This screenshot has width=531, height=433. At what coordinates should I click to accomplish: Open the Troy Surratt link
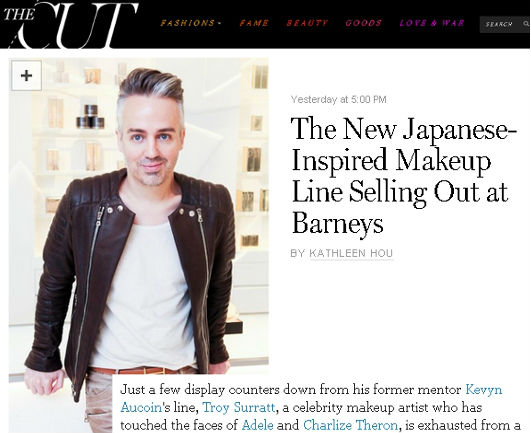pos(238,407)
